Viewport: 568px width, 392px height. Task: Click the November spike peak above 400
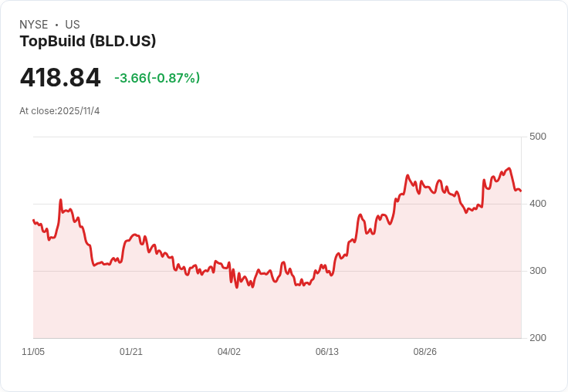pos(61,200)
